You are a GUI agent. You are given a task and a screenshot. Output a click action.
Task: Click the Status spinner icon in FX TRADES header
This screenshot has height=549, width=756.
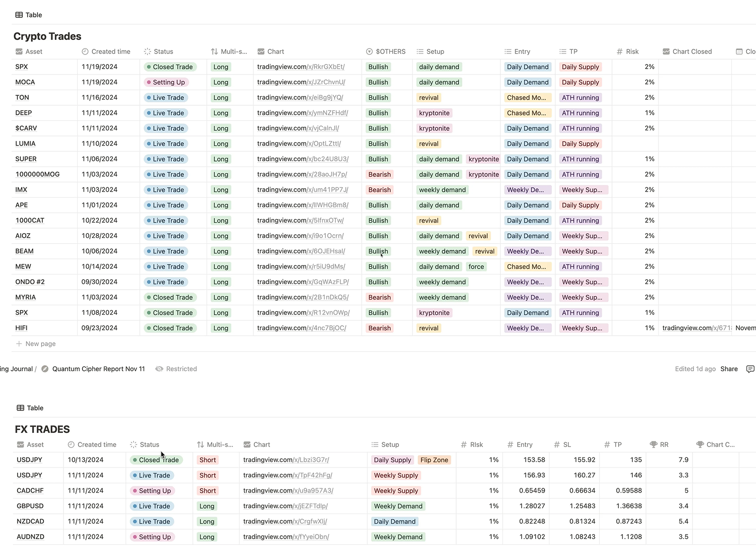(x=134, y=444)
